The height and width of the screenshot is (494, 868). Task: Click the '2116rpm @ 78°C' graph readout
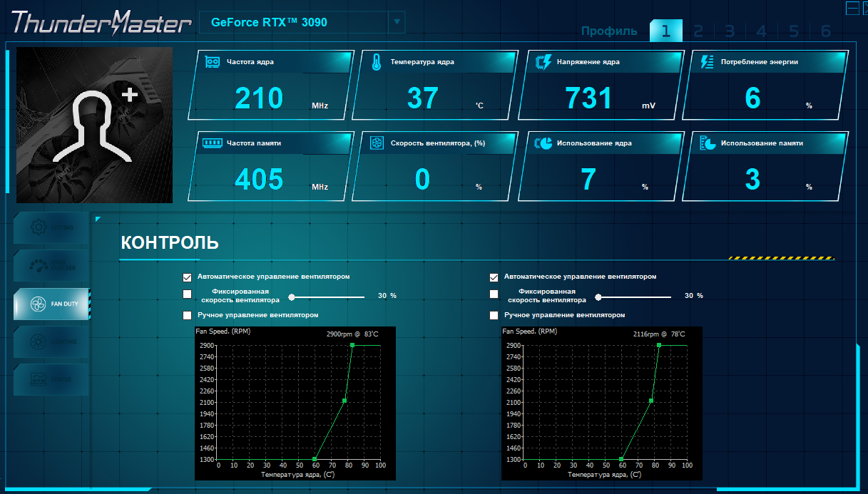pos(659,334)
